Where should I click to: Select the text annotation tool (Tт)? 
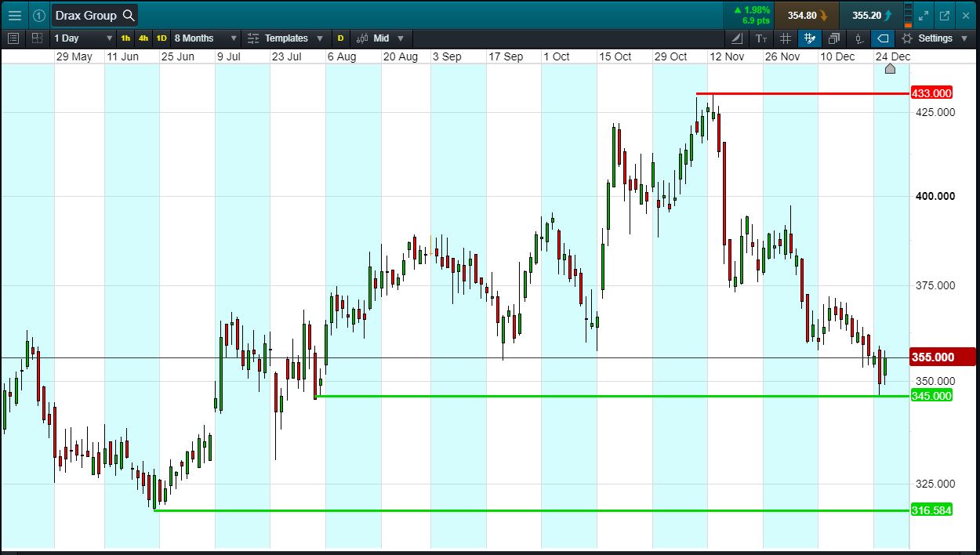tap(761, 38)
